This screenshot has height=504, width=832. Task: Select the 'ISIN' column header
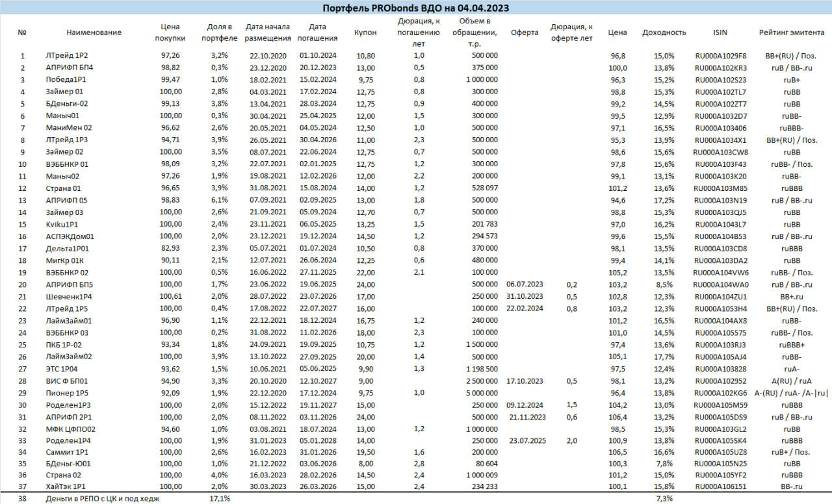[720, 32]
